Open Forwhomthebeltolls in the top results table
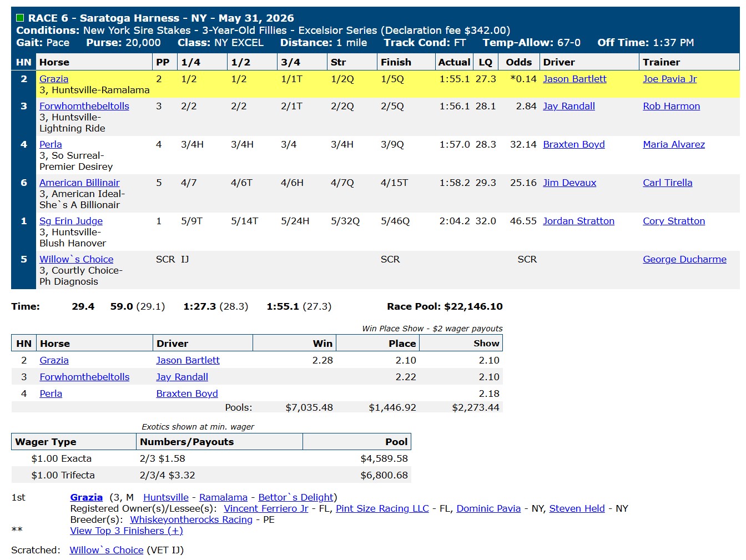The image size is (746, 560). pyautogui.click(x=84, y=106)
